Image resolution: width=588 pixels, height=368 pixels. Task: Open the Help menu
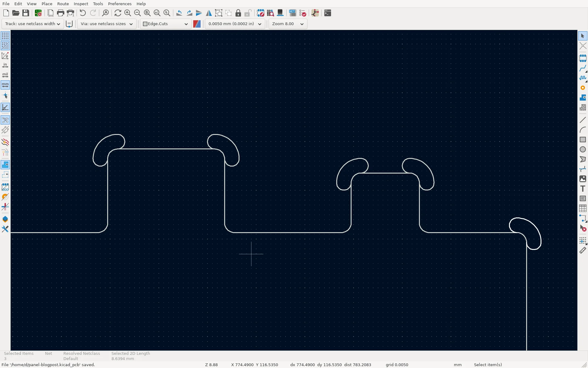(141, 4)
